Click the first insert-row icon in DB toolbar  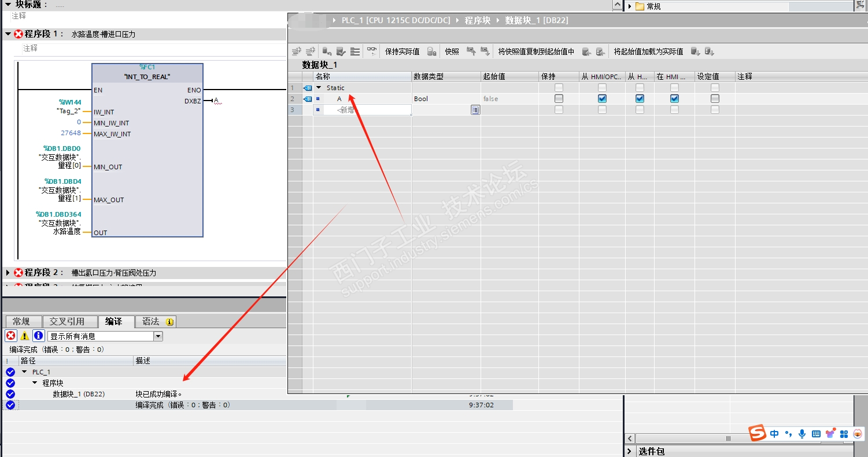(x=296, y=51)
